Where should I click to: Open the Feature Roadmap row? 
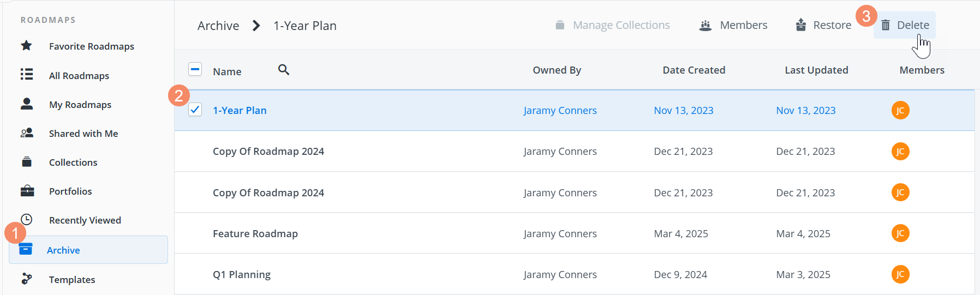pyautogui.click(x=255, y=233)
